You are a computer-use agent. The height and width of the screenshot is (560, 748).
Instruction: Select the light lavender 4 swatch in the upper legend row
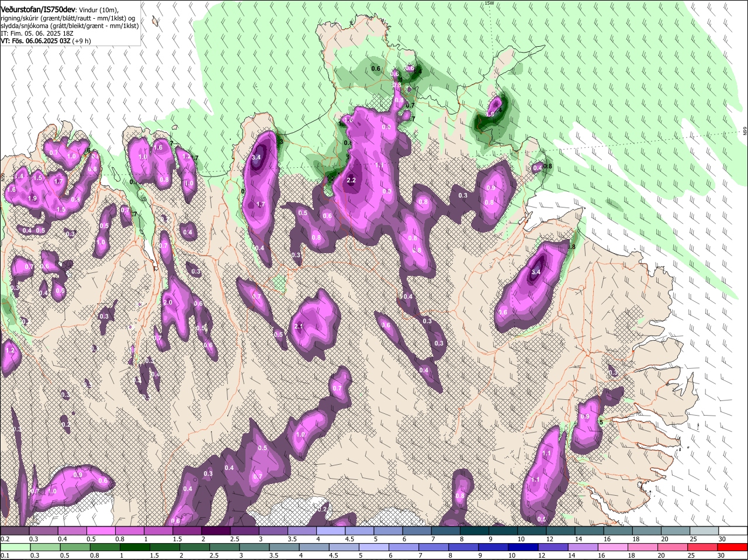click(331, 531)
